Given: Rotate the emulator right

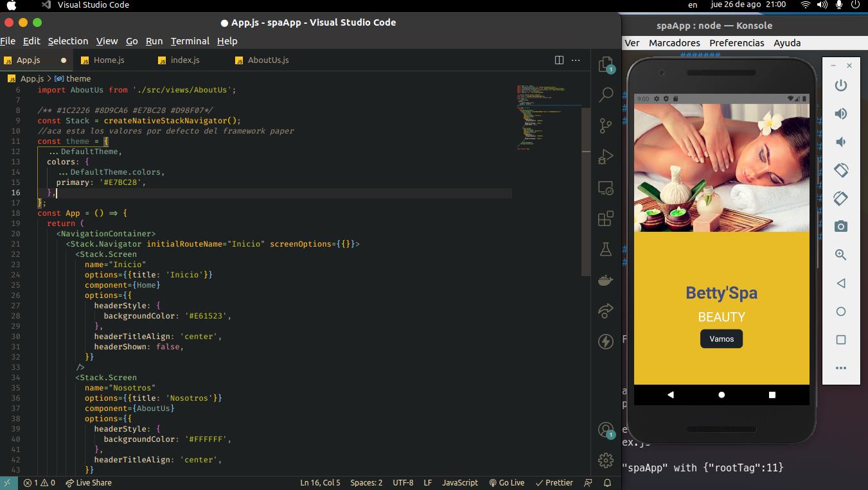Looking at the screenshot, I should click(x=840, y=198).
